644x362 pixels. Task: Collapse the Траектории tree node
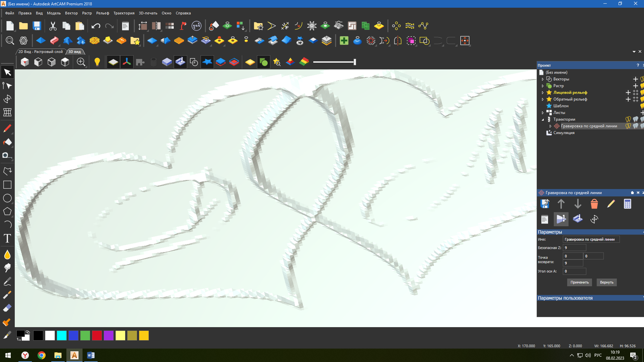(543, 120)
